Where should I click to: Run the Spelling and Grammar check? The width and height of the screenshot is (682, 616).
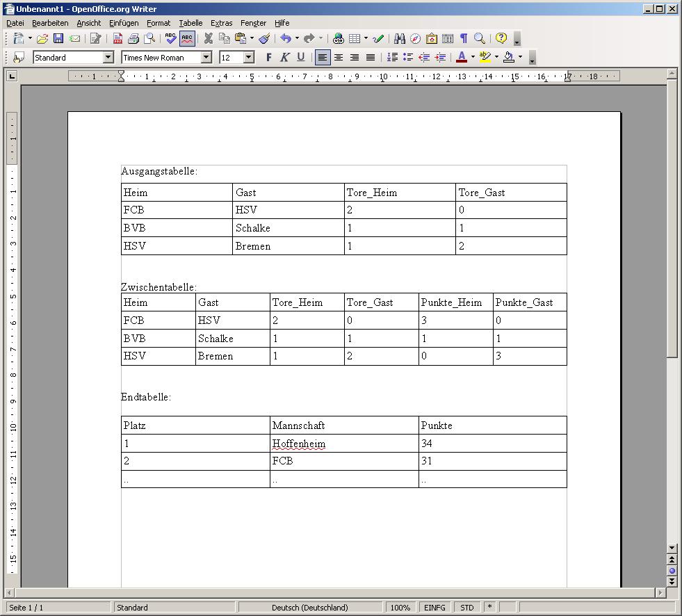(170, 39)
